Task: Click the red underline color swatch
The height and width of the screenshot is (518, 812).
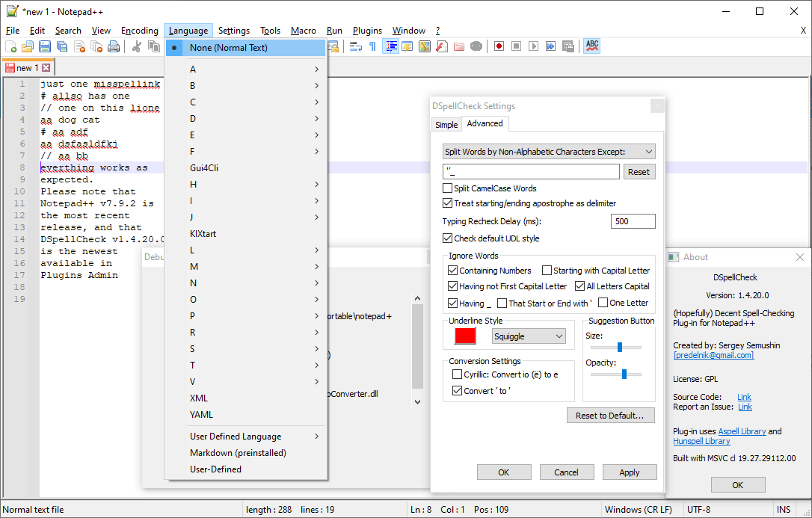Action: pyautogui.click(x=467, y=336)
